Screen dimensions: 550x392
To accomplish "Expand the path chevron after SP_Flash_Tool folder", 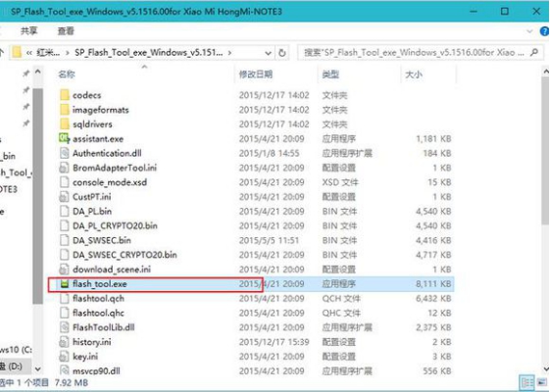I will point(229,53).
